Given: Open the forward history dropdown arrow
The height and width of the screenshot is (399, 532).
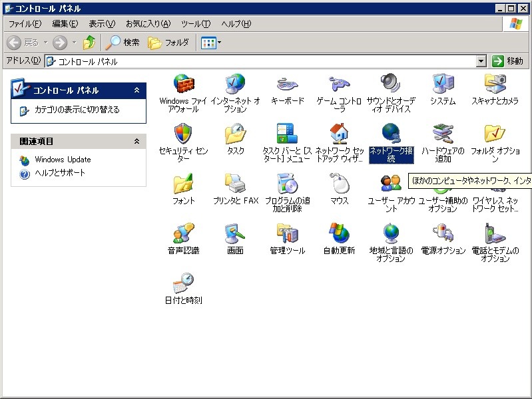Looking at the screenshot, I should tap(75, 43).
